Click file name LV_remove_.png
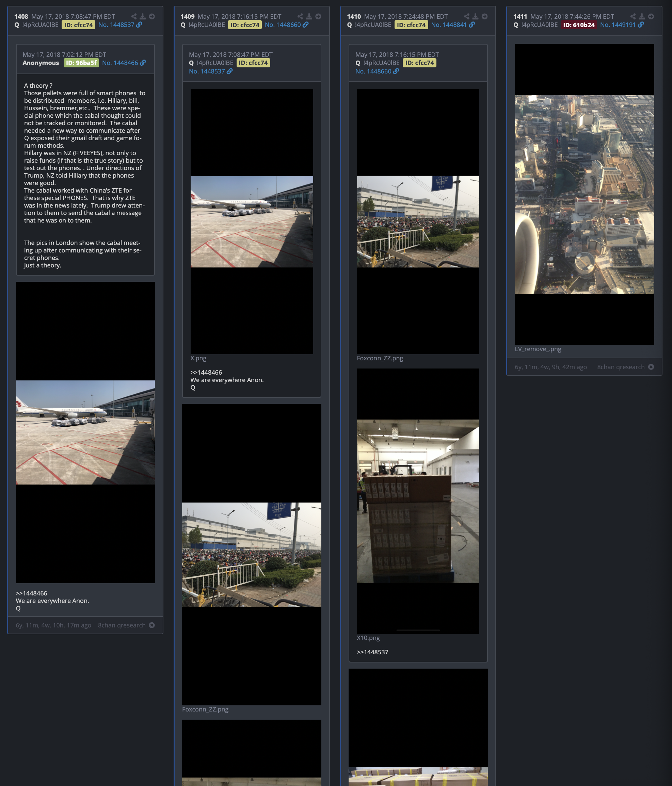The image size is (672, 786). pyautogui.click(x=538, y=349)
